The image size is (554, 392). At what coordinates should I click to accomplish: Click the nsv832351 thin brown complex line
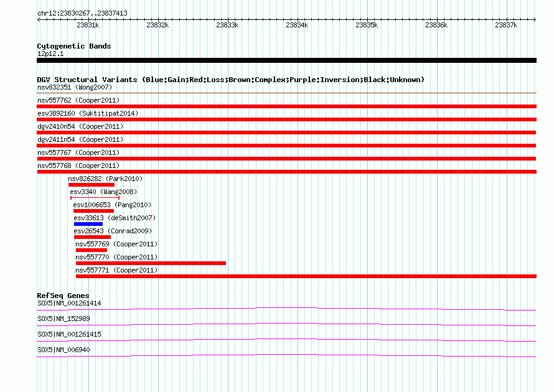coord(286,93)
